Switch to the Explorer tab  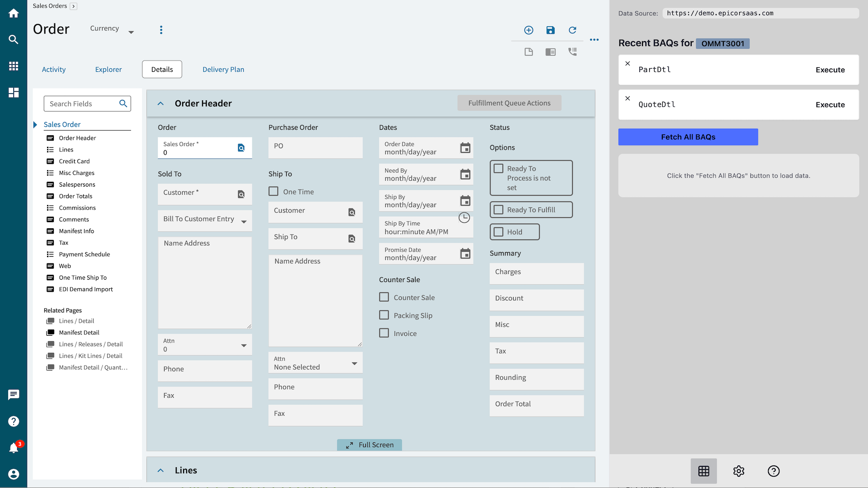108,70
